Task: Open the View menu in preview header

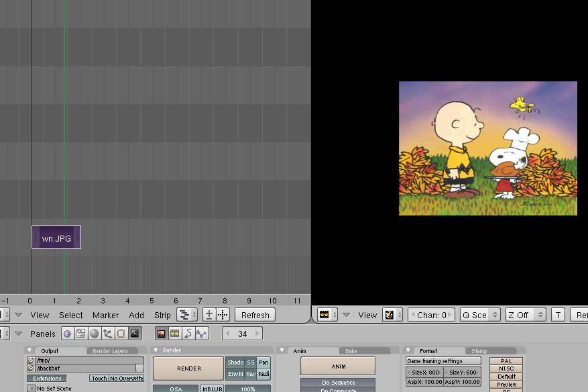Action: click(x=367, y=315)
